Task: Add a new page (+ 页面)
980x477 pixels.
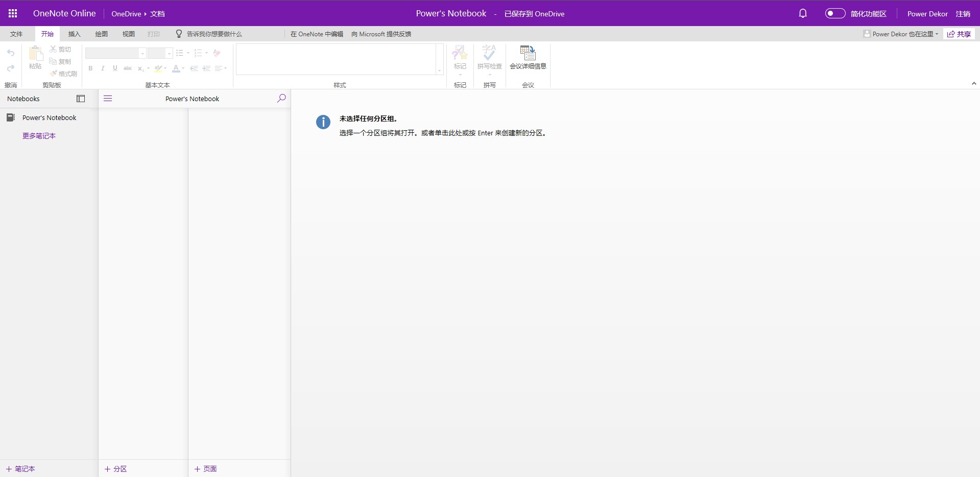Action: click(206, 469)
